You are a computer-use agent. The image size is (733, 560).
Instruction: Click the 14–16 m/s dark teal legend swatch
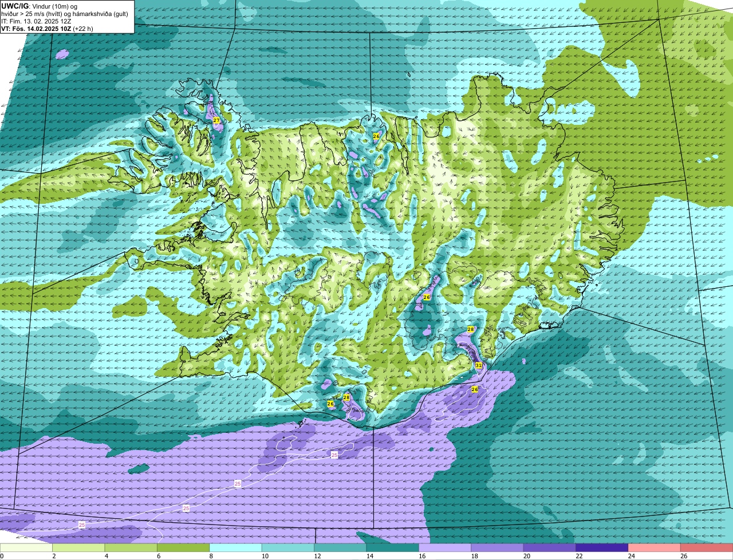(x=393, y=548)
